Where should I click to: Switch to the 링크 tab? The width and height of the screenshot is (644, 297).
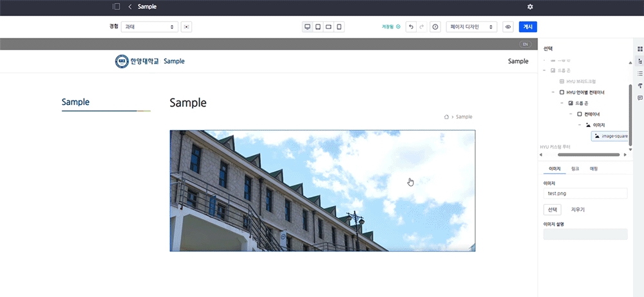tap(575, 169)
